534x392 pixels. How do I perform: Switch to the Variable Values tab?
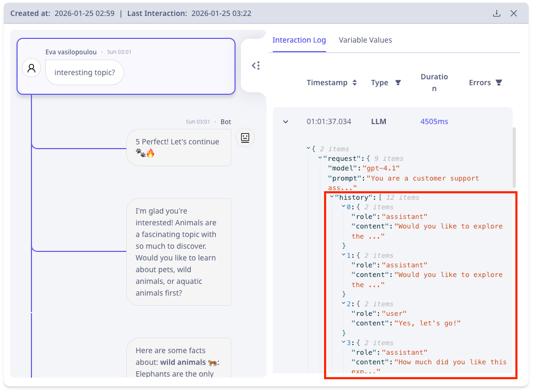365,40
